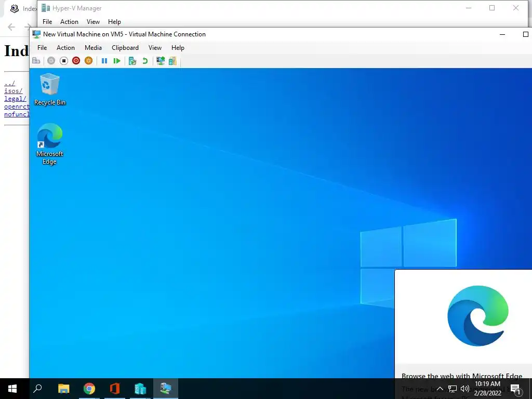Image resolution: width=532 pixels, height=399 pixels.
Task: Open the Clipboard menu
Action: click(125, 47)
